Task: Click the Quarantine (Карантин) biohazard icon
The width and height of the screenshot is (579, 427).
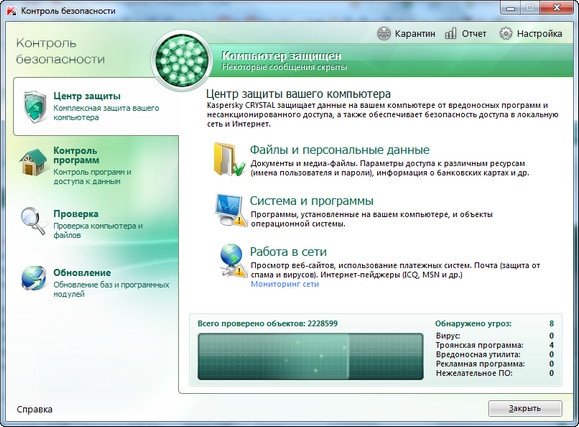Action: point(384,34)
